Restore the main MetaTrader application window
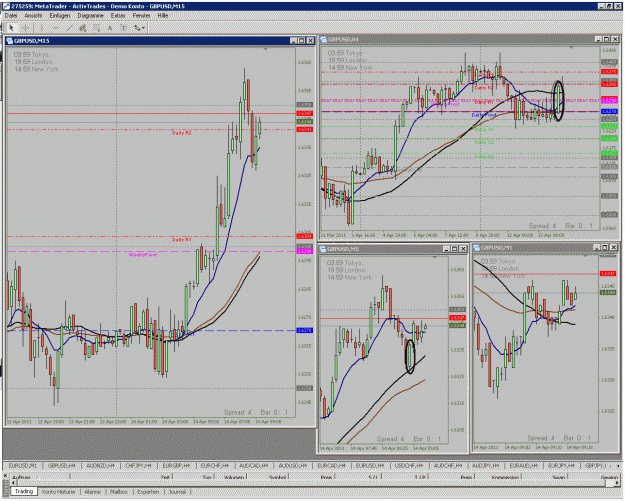 [x=609, y=6]
